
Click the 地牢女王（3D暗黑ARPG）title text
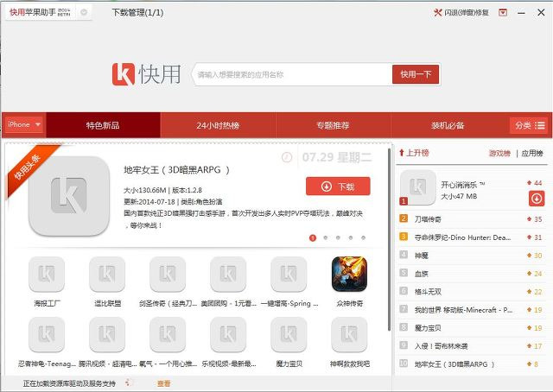[x=176, y=170]
